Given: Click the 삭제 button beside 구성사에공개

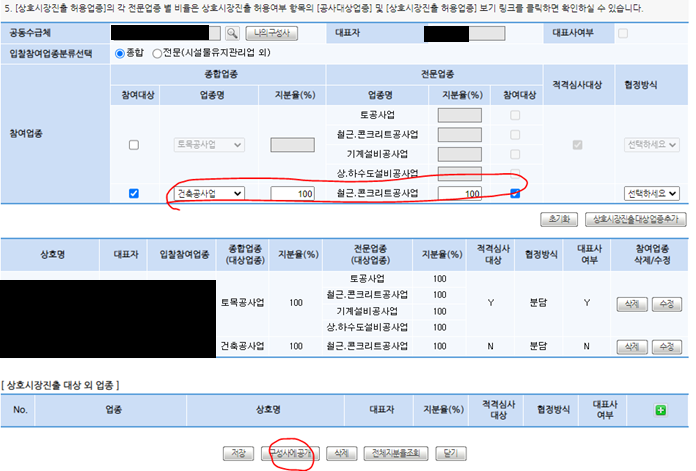Looking at the screenshot, I should [341, 453].
